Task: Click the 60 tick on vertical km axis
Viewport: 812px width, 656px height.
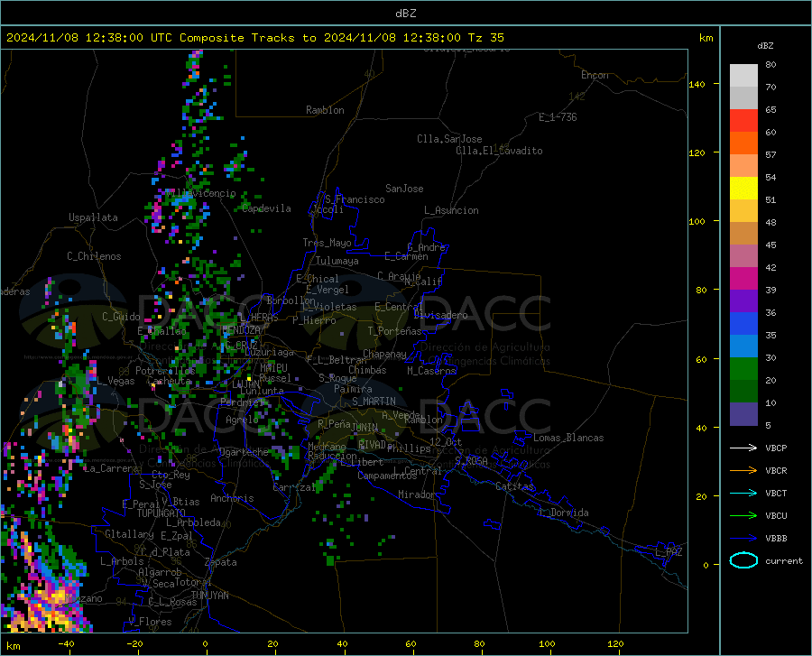Action: click(x=701, y=359)
